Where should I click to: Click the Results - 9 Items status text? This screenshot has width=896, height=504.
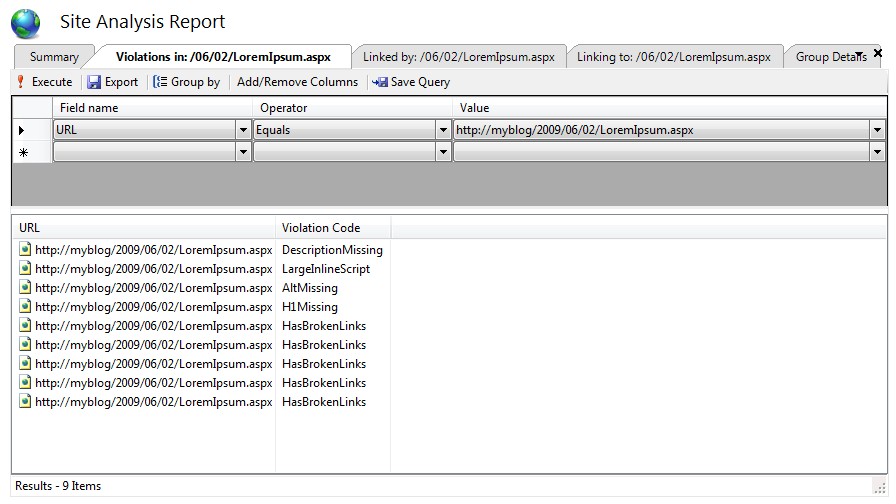point(58,486)
